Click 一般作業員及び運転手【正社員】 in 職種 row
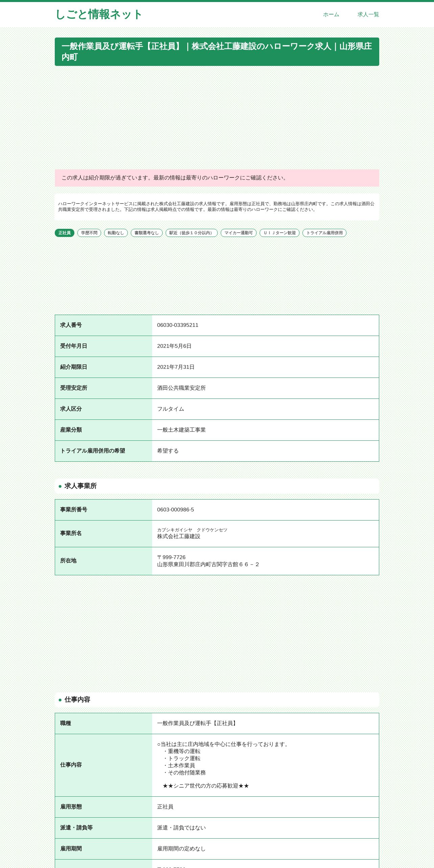Viewport: 434px width, 868px height. (x=198, y=723)
